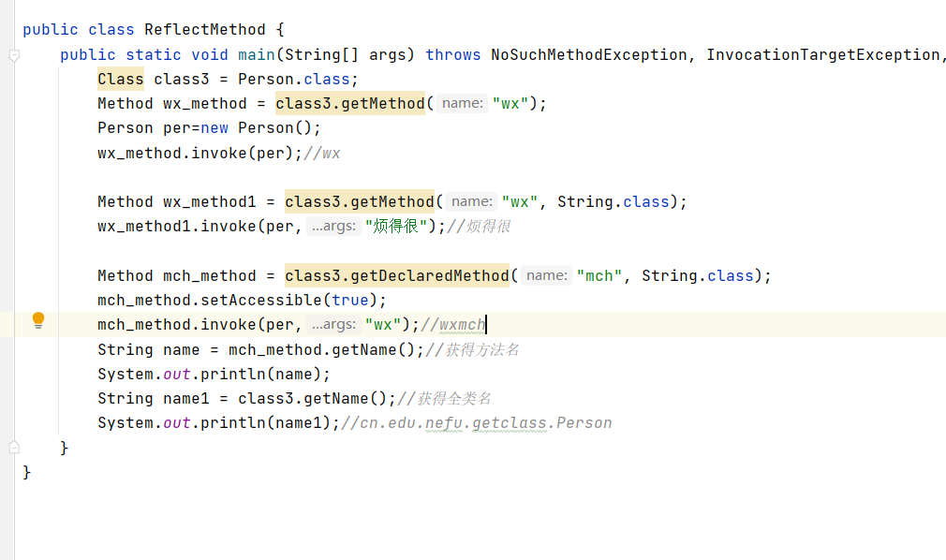Click NoSuchMethodException in throws clause
946x560 pixels.
(x=589, y=55)
